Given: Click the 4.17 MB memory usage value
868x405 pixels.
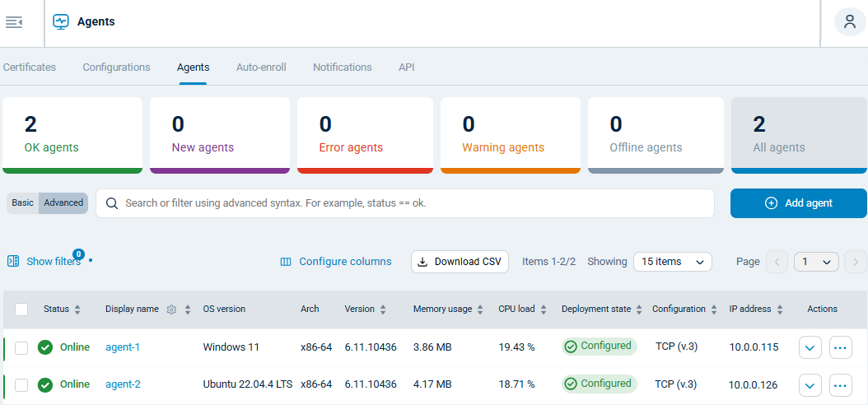Looking at the screenshot, I should [432, 384].
